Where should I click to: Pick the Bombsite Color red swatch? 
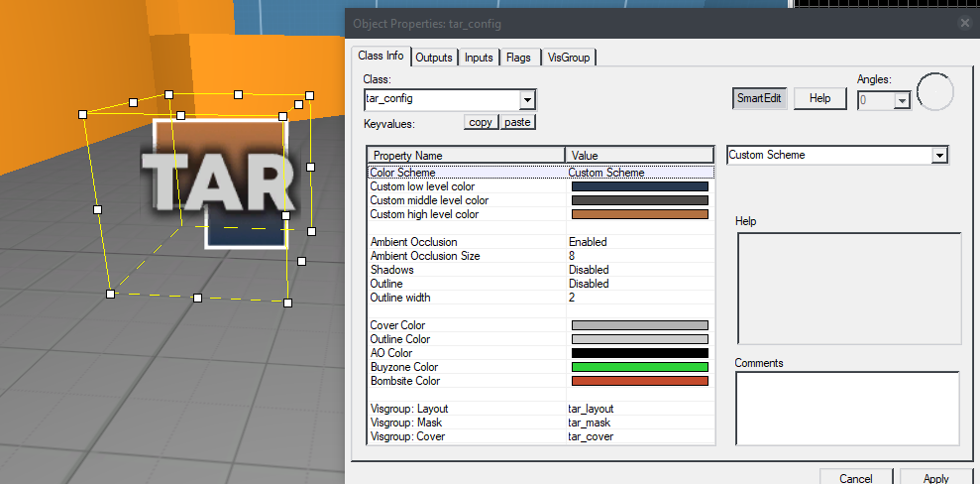[640, 380]
